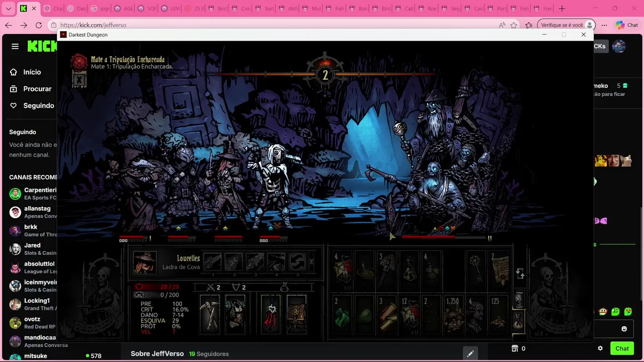The height and width of the screenshot is (362, 644).
Task: Open the Locking1 recommended channel
Action: 33,304
